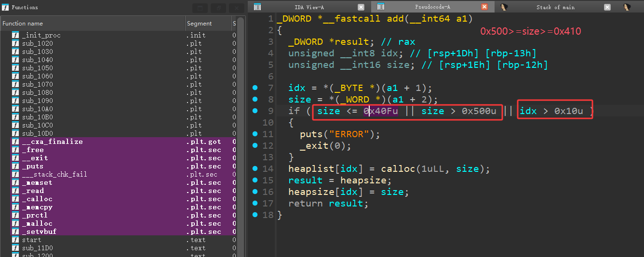
Task: Select the sub_1040 function row
Action: (x=119, y=60)
